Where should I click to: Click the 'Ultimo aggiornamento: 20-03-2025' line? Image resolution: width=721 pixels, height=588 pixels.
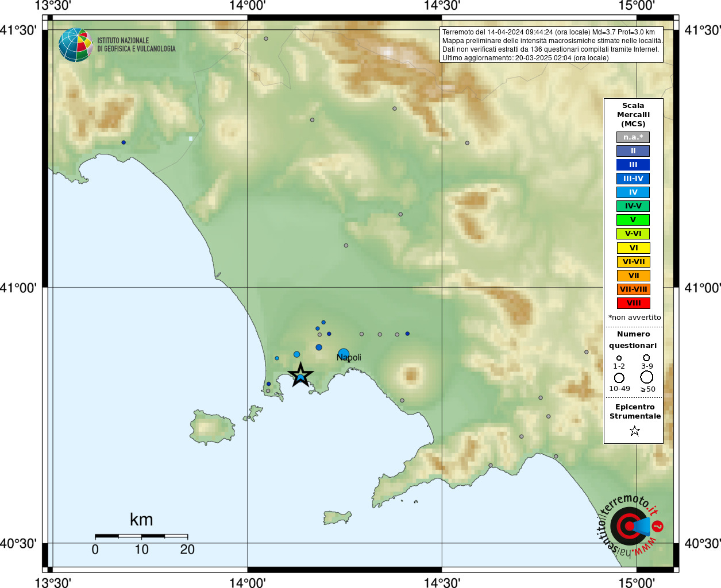(525, 58)
